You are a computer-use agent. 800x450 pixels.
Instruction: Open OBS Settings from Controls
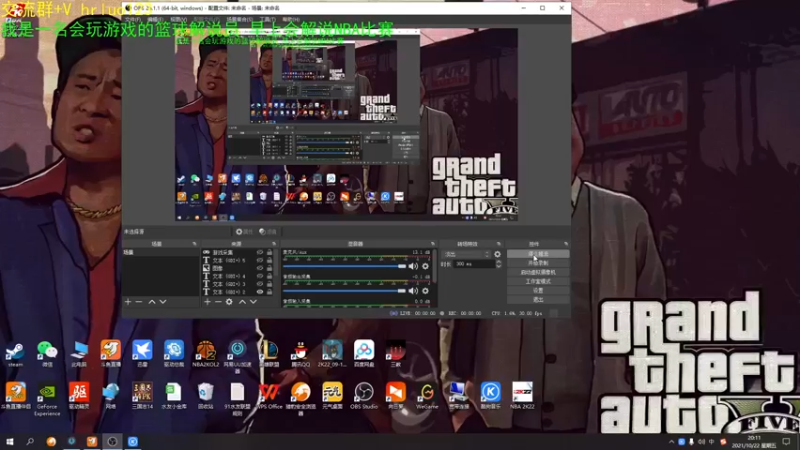(538, 290)
